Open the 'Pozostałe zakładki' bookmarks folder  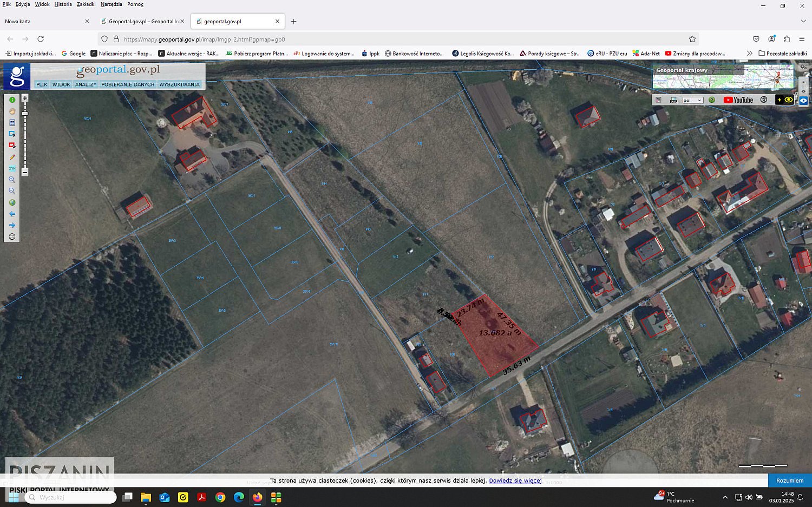(x=782, y=54)
